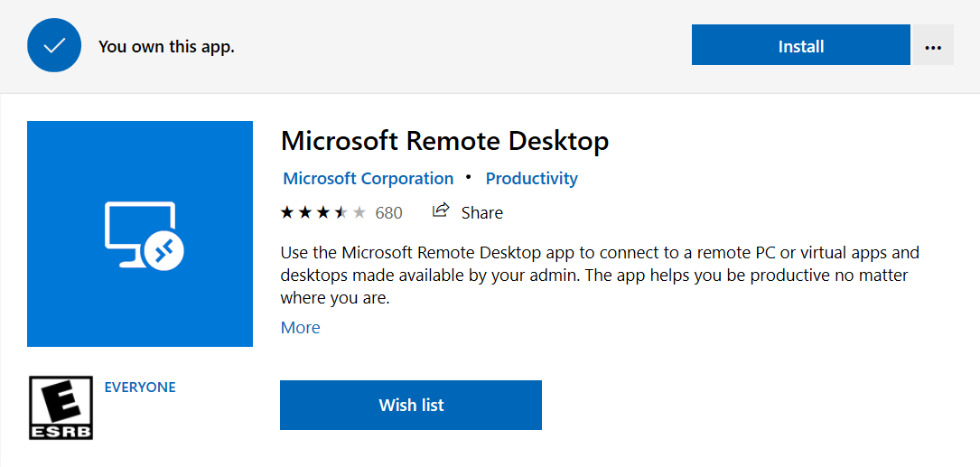Image resolution: width=980 pixels, height=467 pixels.
Task: Click the ESRB rating badge
Action: [61, 407]
